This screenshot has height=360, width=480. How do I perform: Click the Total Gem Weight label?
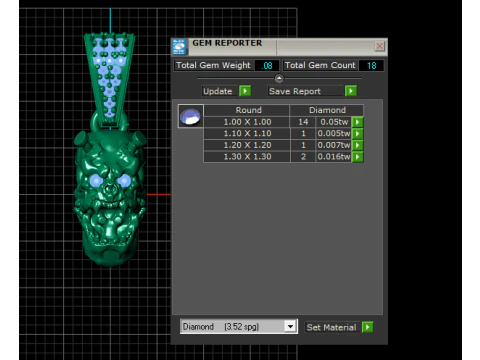(213, 65)
